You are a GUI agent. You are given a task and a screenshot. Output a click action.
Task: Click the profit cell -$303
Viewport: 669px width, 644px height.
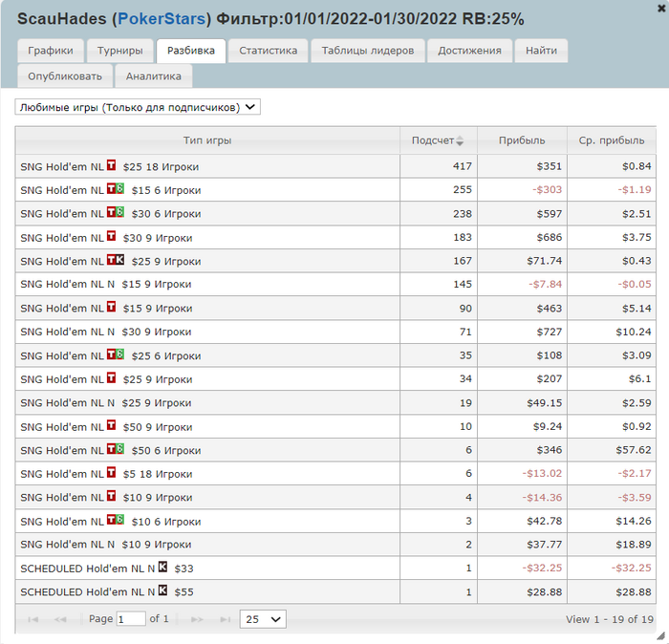[522, 190]
